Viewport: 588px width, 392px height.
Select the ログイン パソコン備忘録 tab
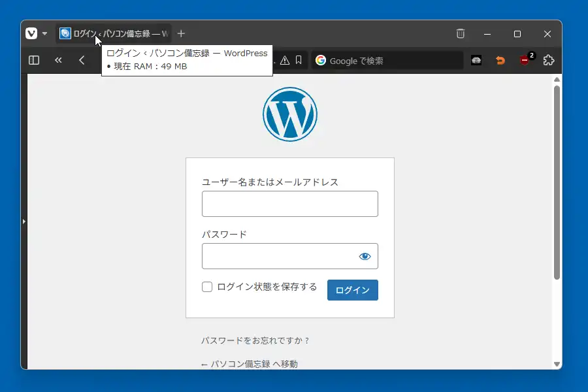[x=114, y=34]
